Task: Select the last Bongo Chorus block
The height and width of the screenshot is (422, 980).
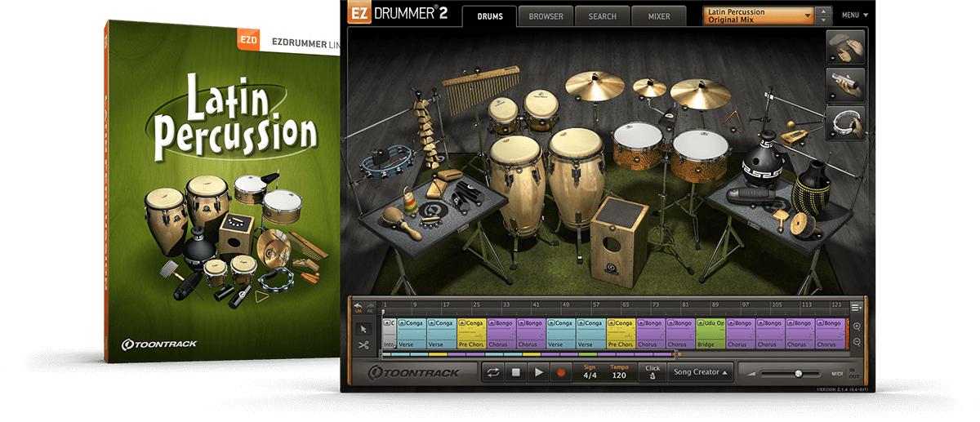Action: (829, 333)
